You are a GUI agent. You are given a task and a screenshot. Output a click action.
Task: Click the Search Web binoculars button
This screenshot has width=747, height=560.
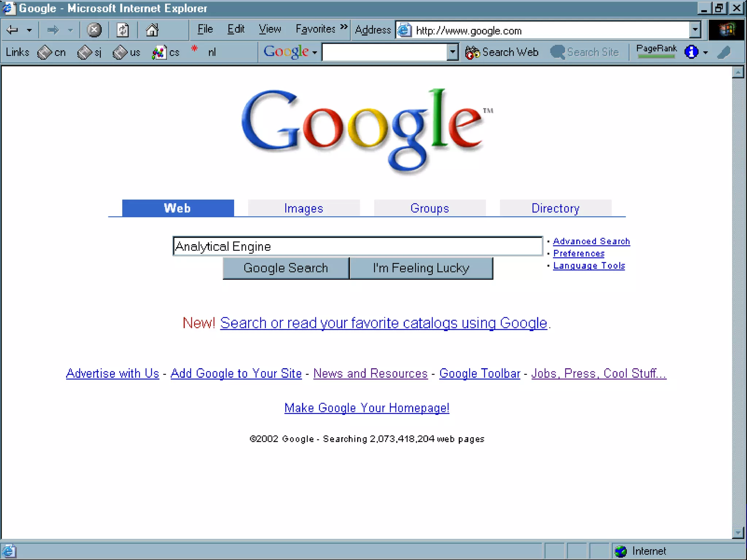coord(502,52)
